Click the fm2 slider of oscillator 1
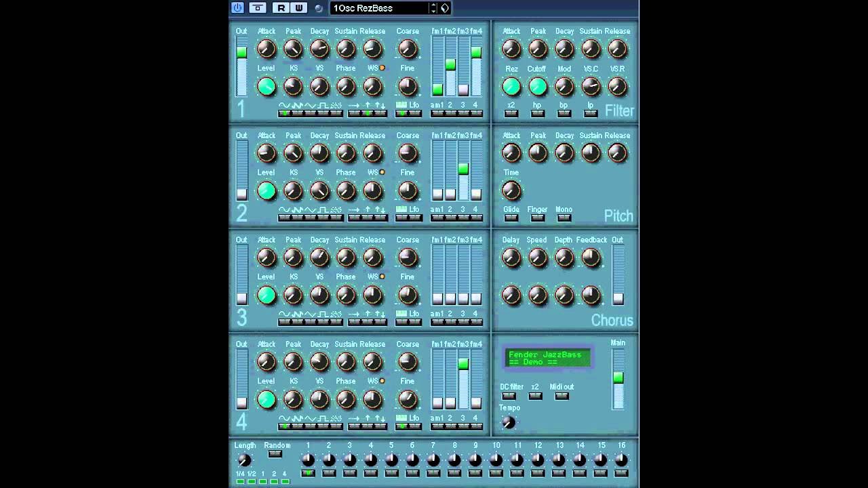 point(450,66)
